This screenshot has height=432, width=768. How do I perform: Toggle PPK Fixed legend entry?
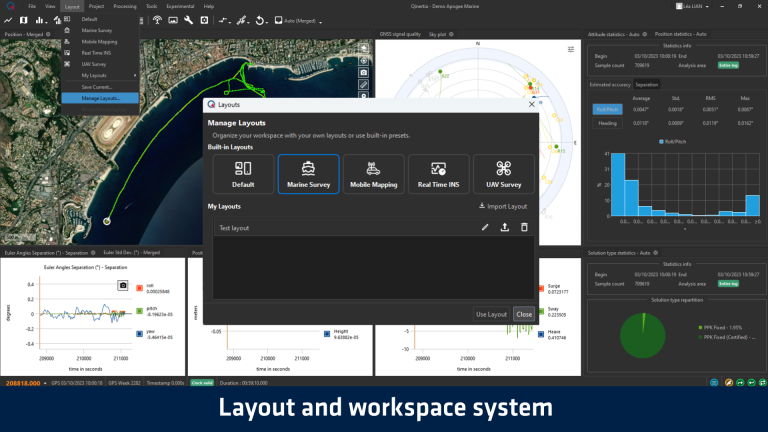720,327
